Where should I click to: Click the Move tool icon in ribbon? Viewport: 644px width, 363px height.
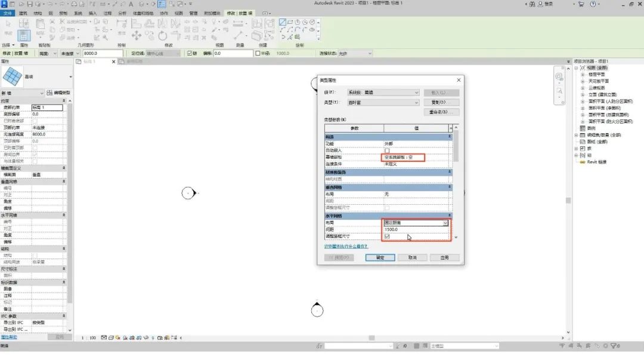[x=137, y=36]
